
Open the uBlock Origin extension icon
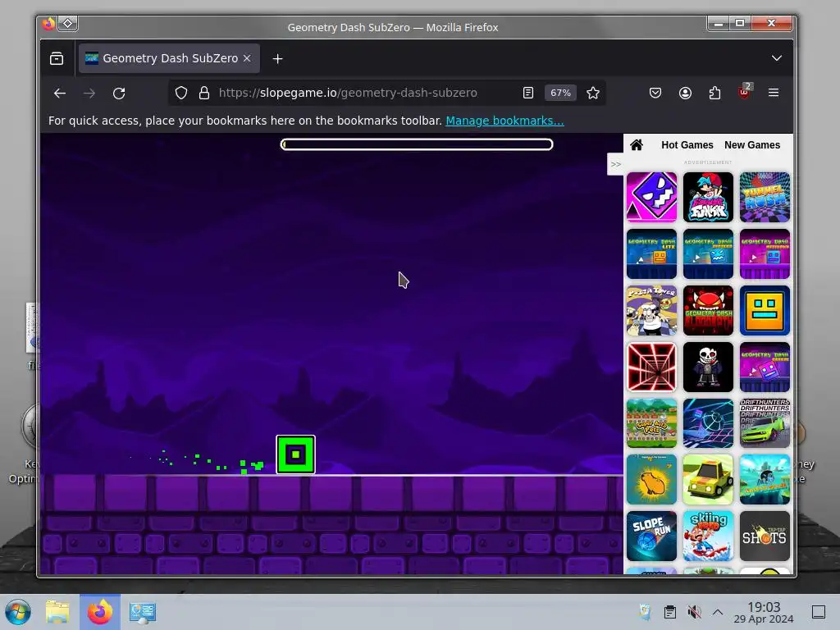coord(745,92)
